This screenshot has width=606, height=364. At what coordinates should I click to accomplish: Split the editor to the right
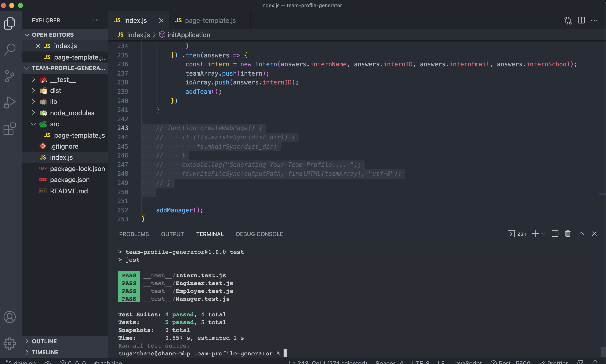click(x=581, y=20)
